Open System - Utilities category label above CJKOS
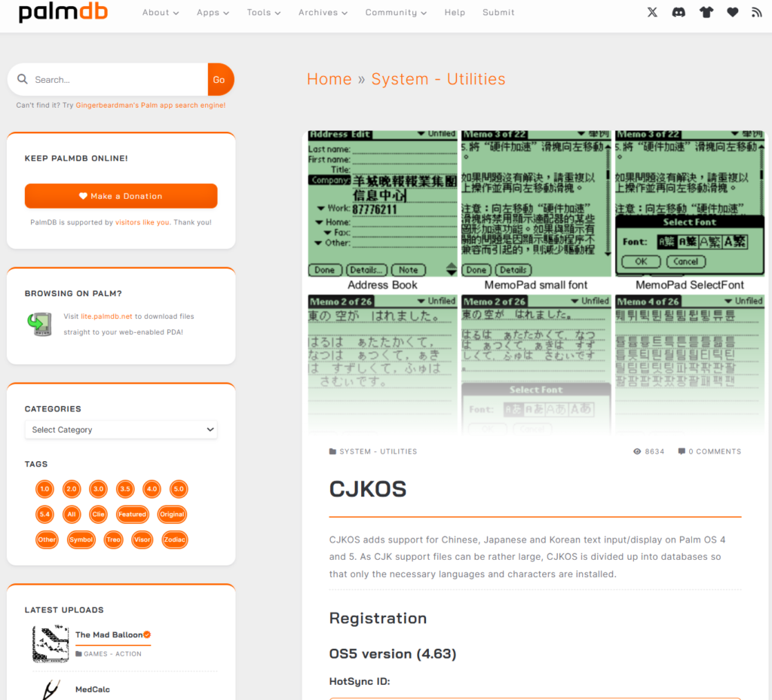 click(x=378, y=451)
